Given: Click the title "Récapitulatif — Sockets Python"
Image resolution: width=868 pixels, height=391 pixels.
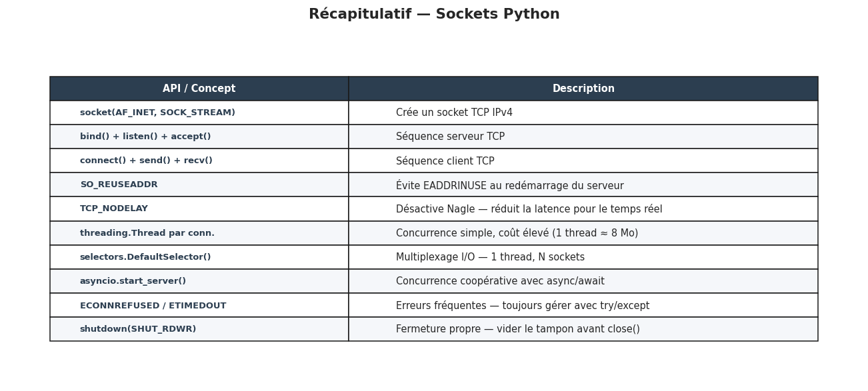Looking at the screenshot, I should [x=434, y=15].
